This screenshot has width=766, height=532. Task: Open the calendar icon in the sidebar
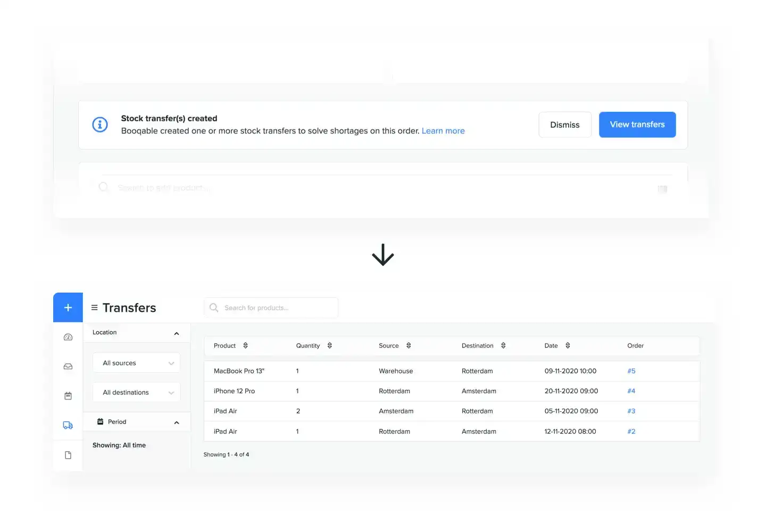[x=68, y=395]
